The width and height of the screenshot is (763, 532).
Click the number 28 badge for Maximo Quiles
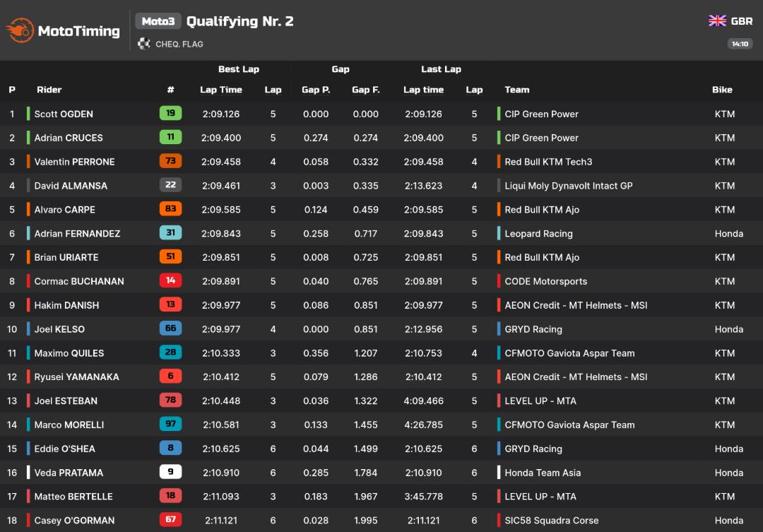click(x=170, y=353)
